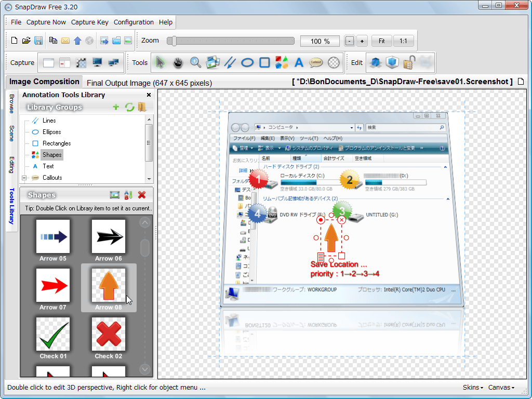Choose the magnifier zoom tool

[195, 63]
